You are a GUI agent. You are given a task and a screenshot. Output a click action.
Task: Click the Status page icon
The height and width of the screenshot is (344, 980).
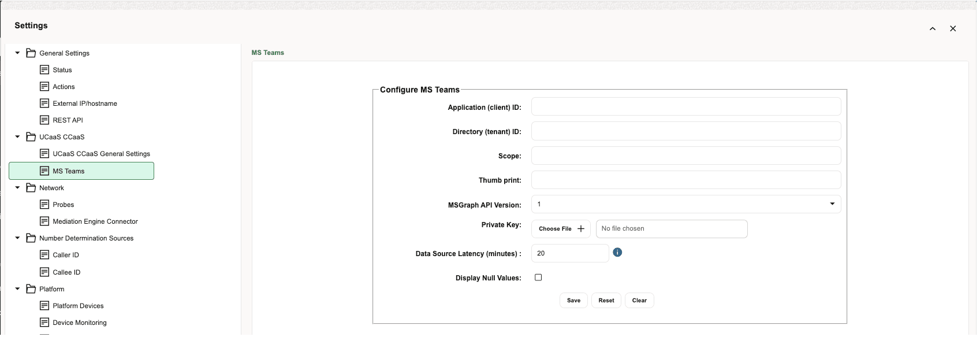(x=44, y=69)
